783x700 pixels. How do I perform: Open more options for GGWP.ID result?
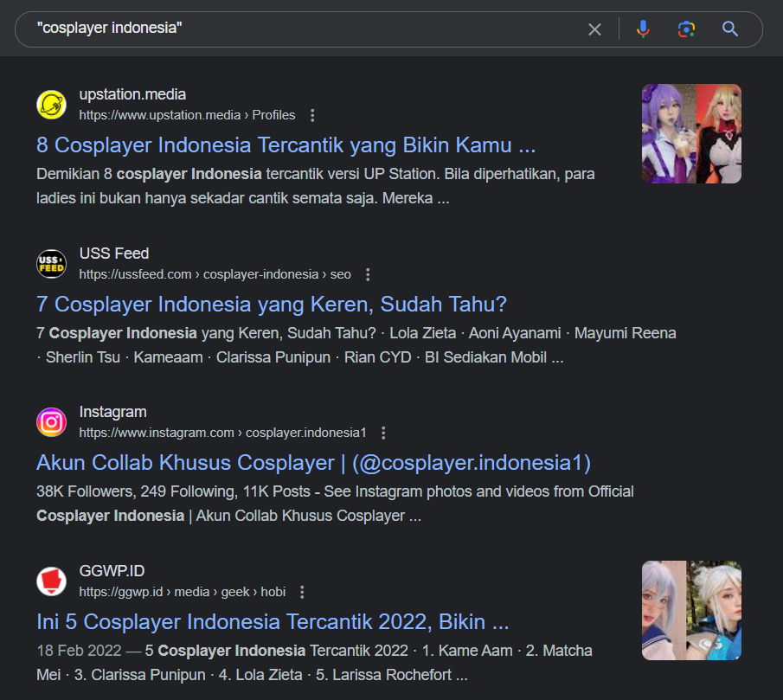tap(302, 592)
